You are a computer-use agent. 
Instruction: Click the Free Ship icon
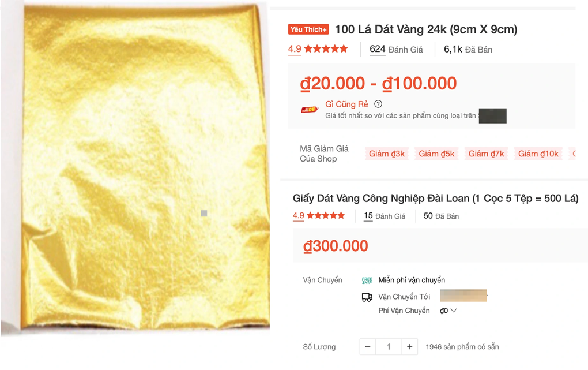367,280
